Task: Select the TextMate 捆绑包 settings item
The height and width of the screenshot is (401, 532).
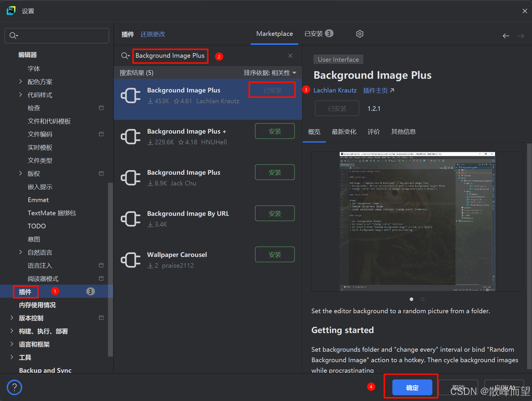Action: (x=52, y=213)
